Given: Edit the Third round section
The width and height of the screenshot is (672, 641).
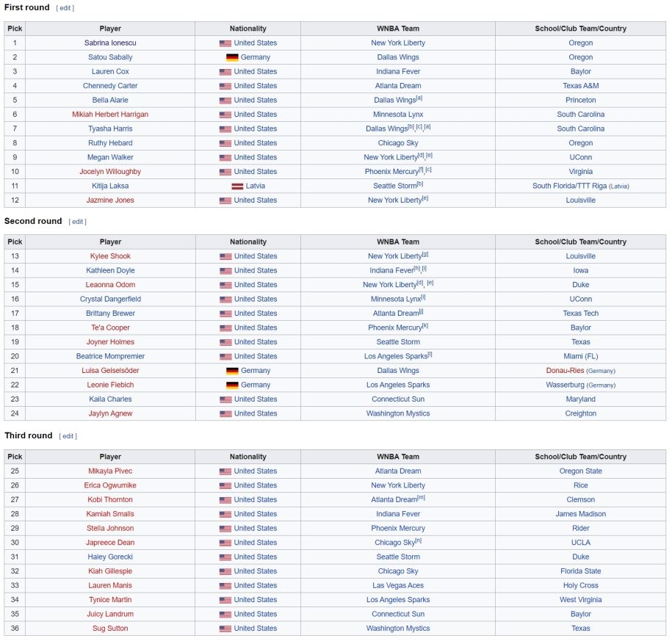Looking at the screenshot, I should coord(68,436).
